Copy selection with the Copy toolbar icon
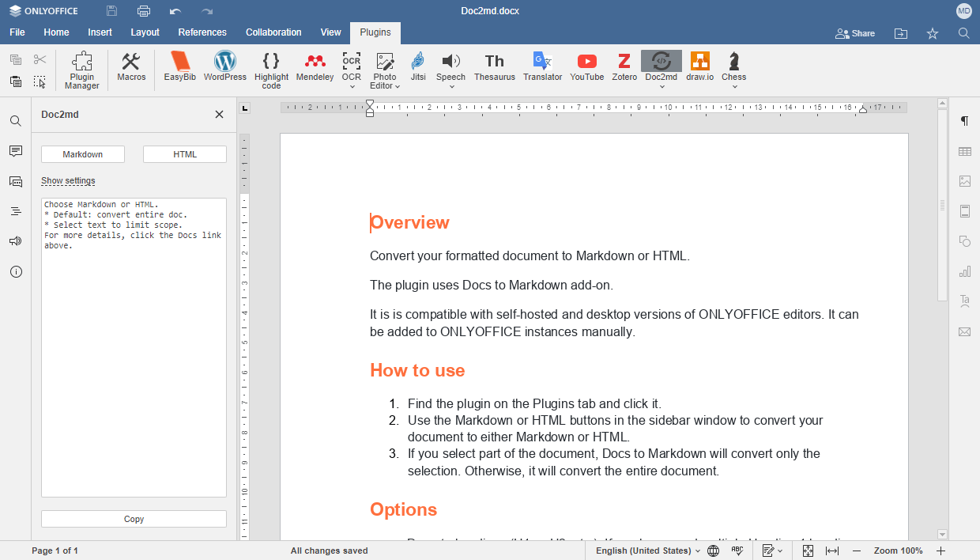This screenshot has height=560, width=980. [x=16, y=59]
